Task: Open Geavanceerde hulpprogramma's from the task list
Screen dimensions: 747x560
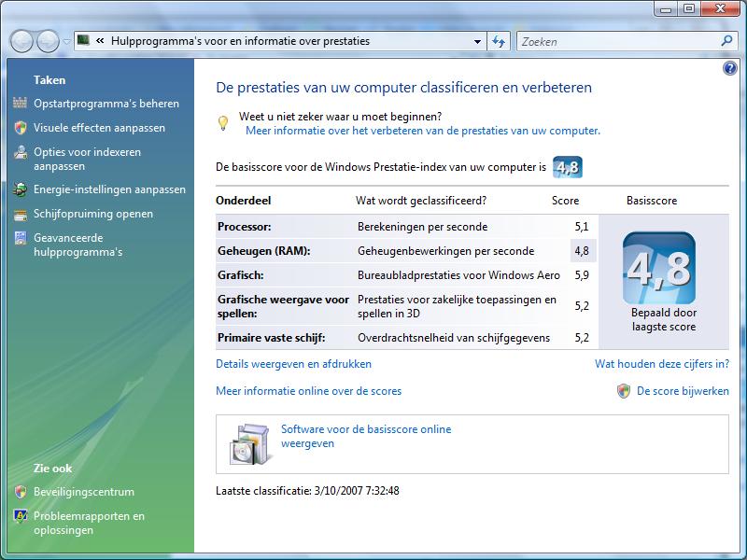Action: (78, 245)
